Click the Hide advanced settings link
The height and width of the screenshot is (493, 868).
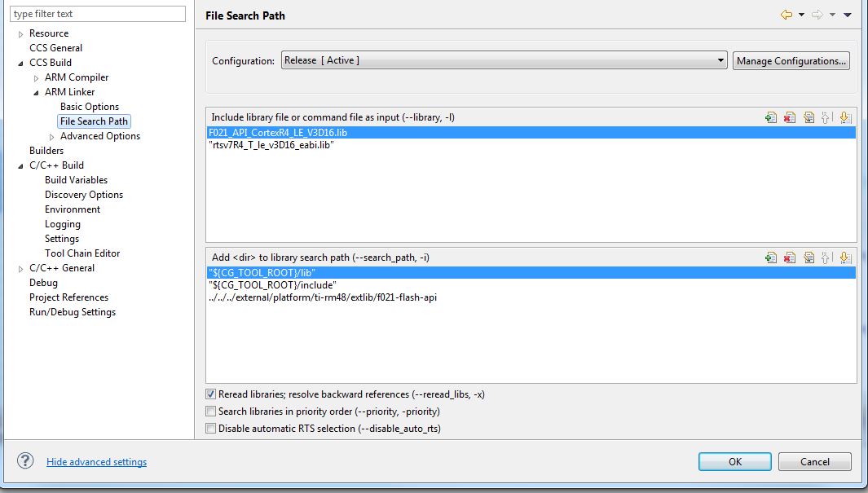97,462
